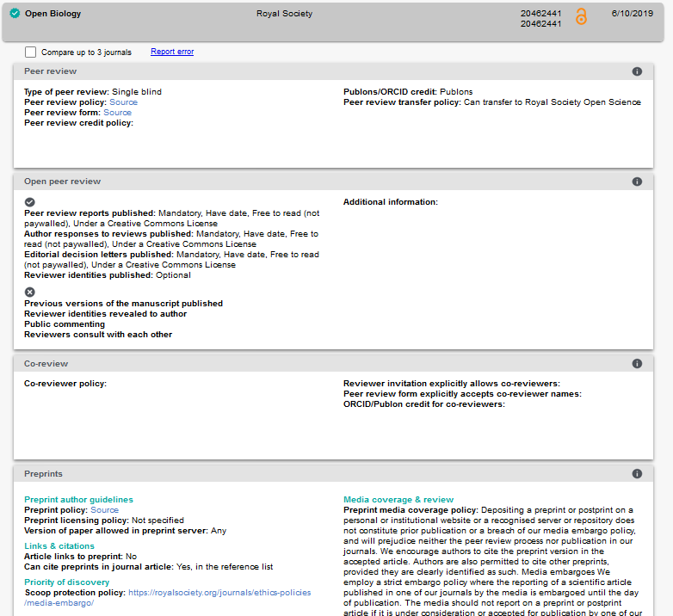Click the Links & citations heading
The width and height of the screenshot is (673, 616).
[59, 545]
